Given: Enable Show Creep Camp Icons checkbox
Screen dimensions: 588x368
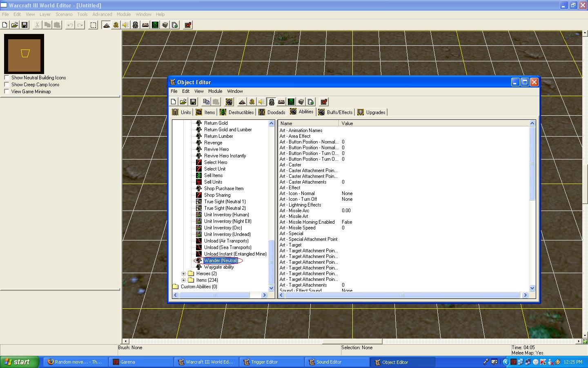Looking at the screenshot, I should 7,84.
